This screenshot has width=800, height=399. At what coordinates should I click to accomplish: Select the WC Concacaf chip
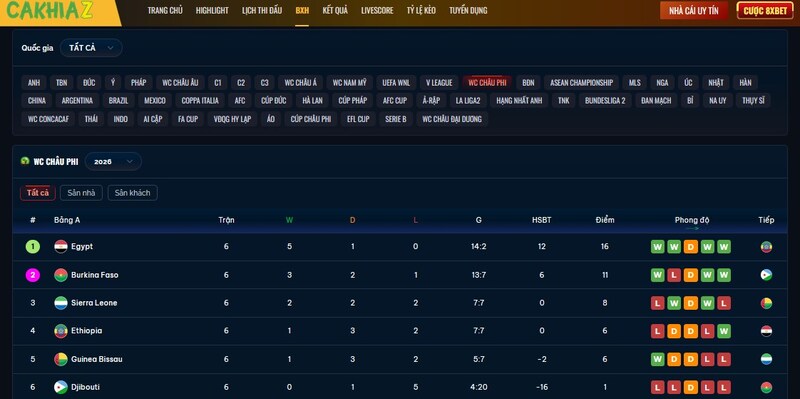[48, 119]
